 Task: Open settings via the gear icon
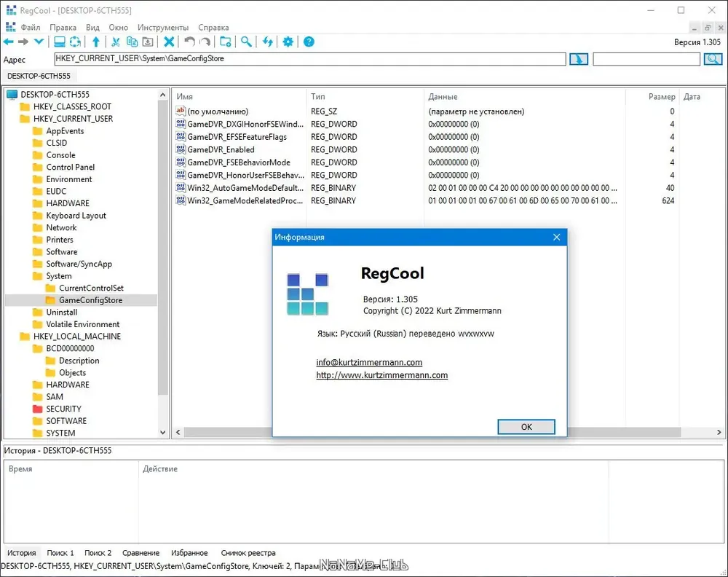click(x=288, y=42)
